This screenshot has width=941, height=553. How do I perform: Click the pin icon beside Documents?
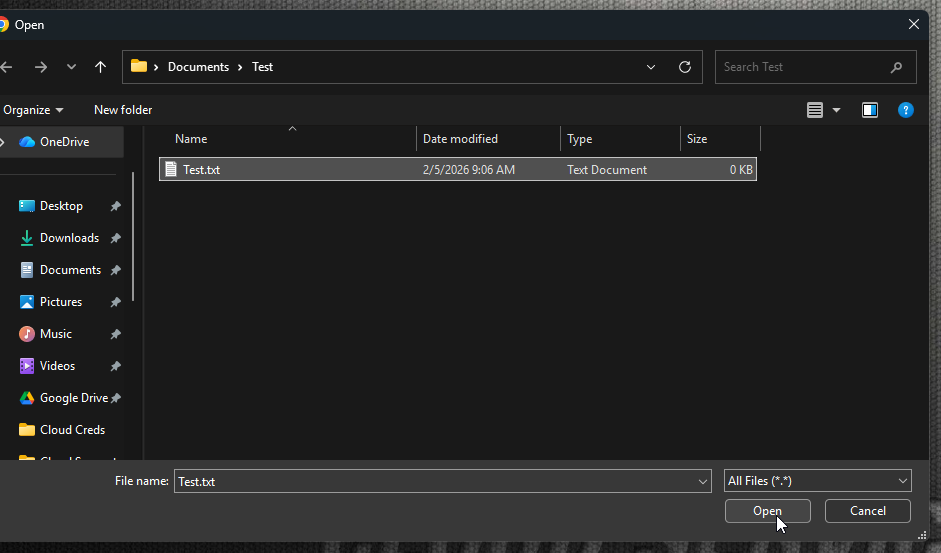coord(116,270)
